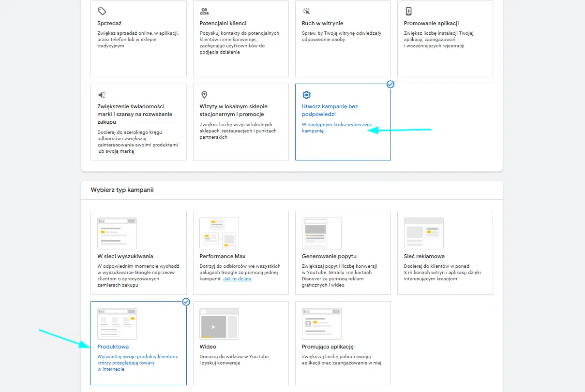This screenshot has height=392, width=585.
Task: Click description 'Pozyskuj kontakty do potencjalnych klientów'
Action: [240, 43]
